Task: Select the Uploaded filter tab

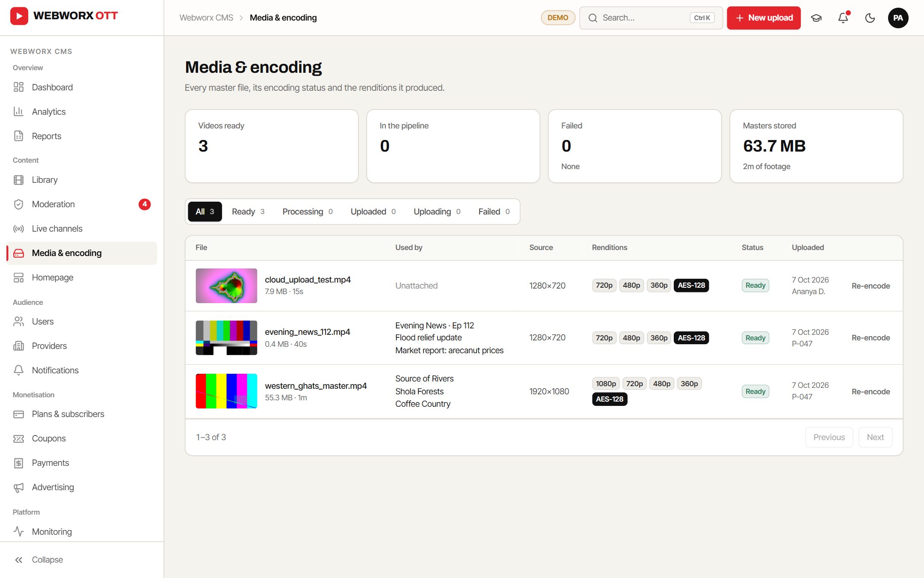Action: pyautogui.click(x=373, y=212)
